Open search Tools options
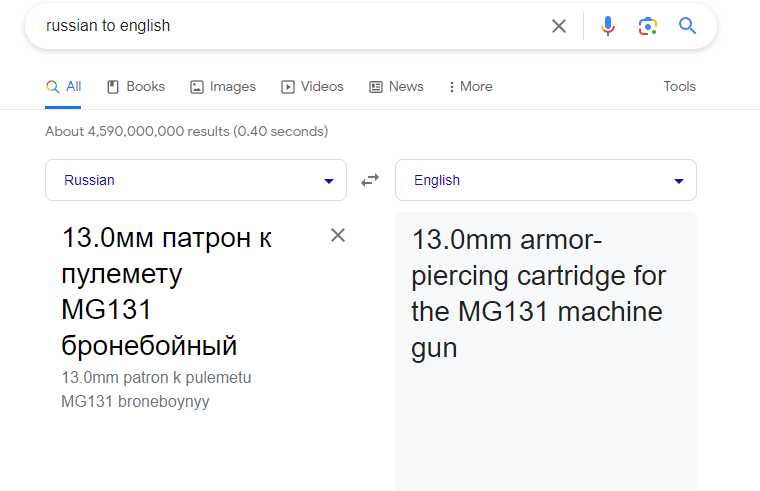 click(679, 87)
